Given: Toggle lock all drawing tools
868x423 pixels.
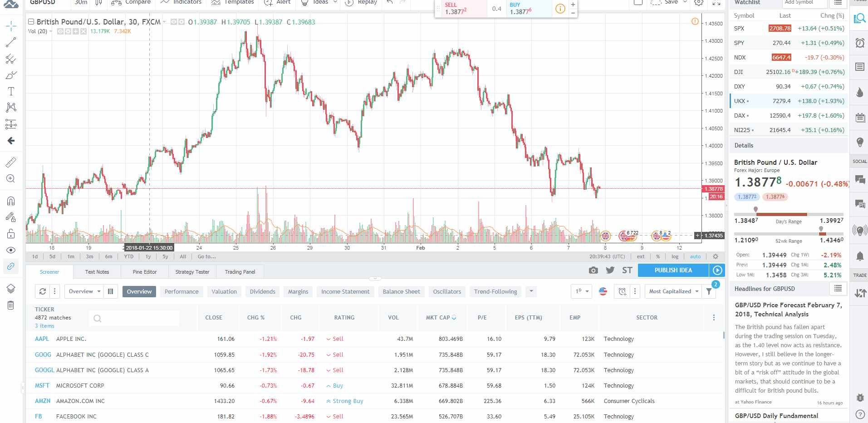Looking at the screenshot, I should 11,234.
